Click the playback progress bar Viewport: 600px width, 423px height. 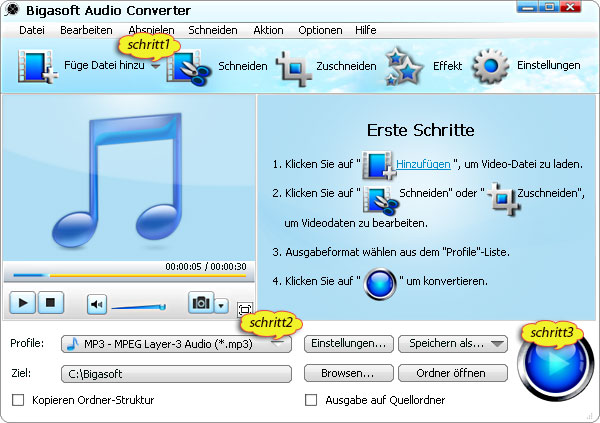pos(129,275)
